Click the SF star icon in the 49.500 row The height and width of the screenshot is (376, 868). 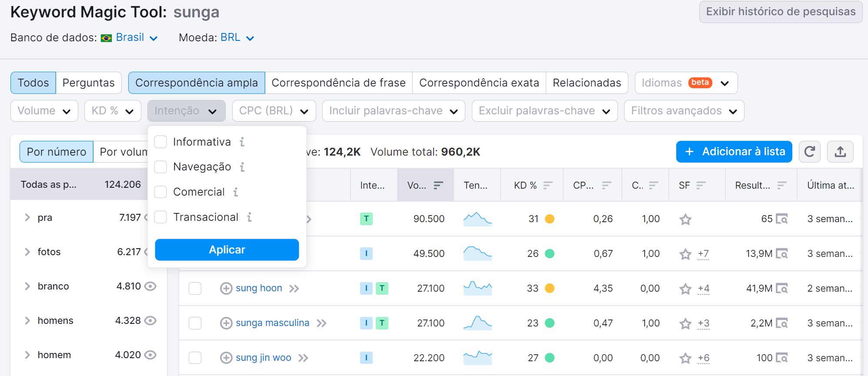point(685,254)
